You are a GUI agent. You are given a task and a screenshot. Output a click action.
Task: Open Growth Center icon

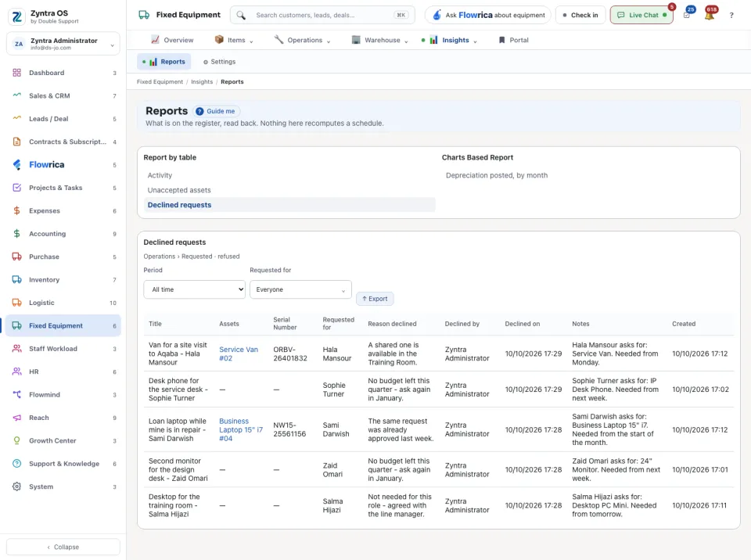pos(16,440)
